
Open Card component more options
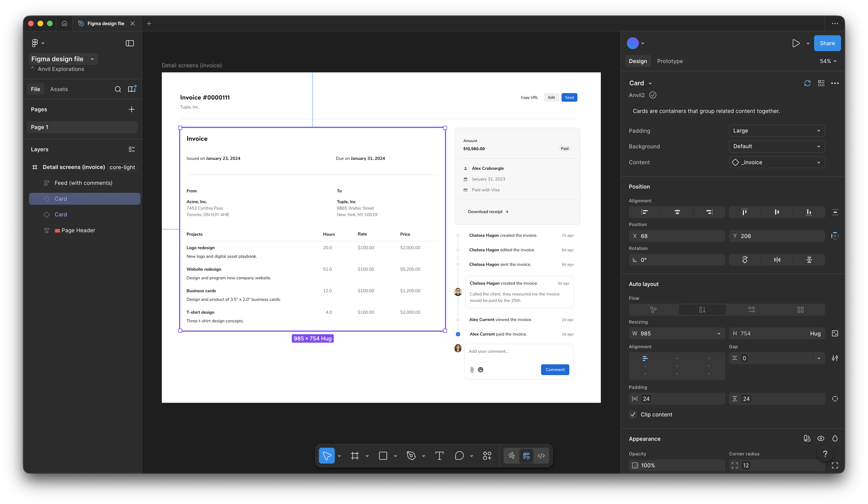tap(835, 83)
